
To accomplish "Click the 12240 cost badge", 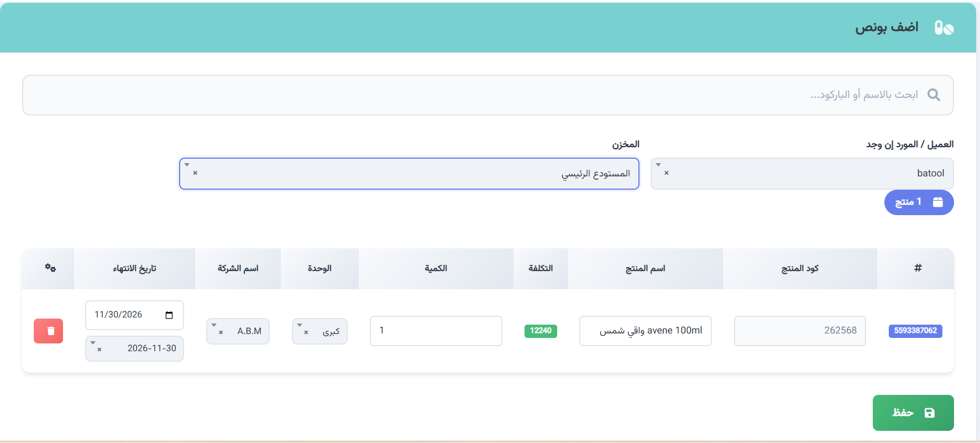I will click(x=541, y=331).
